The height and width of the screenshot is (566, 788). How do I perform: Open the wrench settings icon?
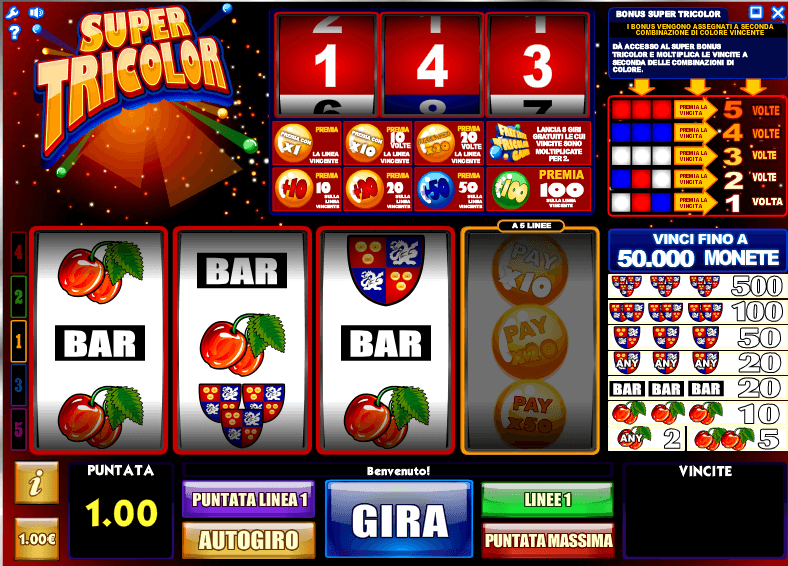(x=12, y=13)
